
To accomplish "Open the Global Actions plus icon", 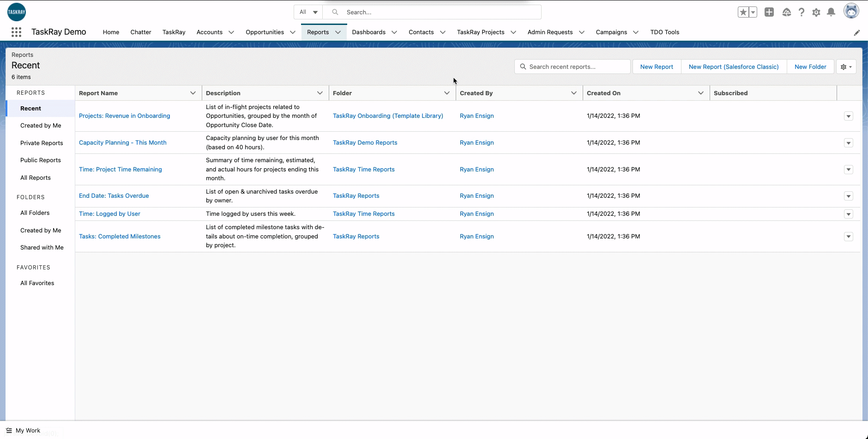I will coord(769,12).
